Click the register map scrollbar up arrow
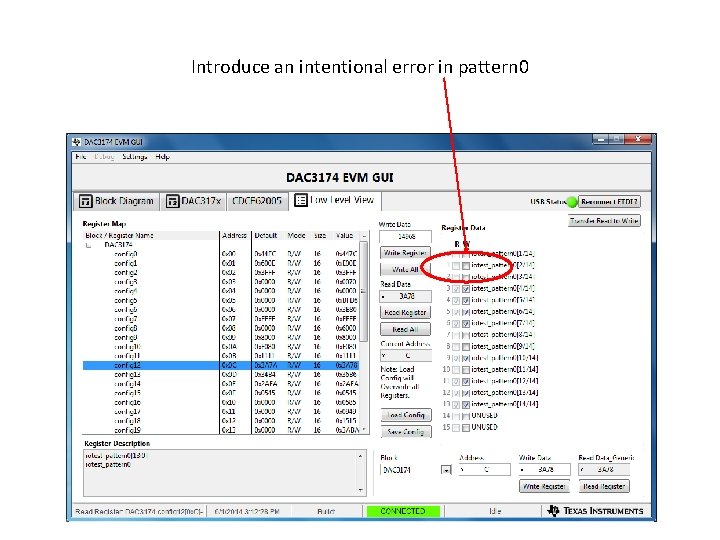The height and width of the screenshot is (540, 720). [364, 236]
